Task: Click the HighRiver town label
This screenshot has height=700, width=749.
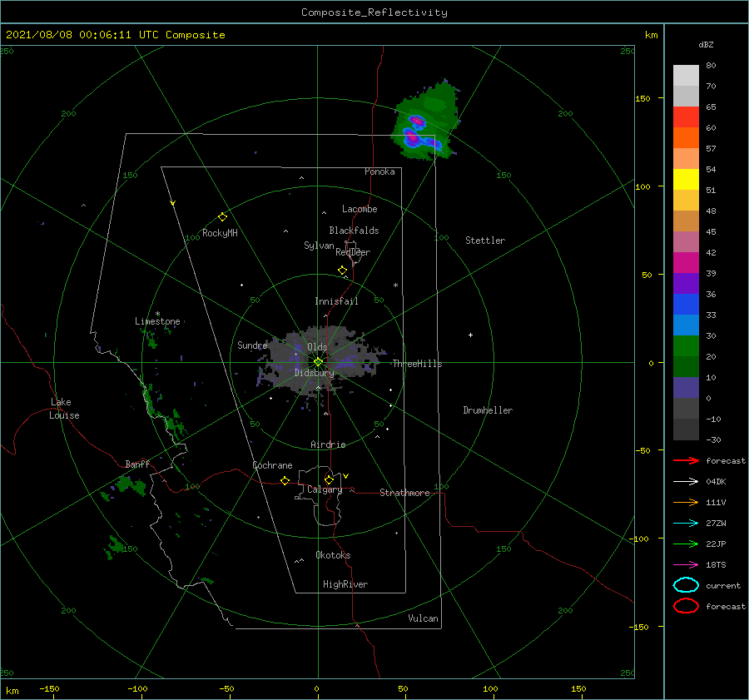Action: [345, 584]
